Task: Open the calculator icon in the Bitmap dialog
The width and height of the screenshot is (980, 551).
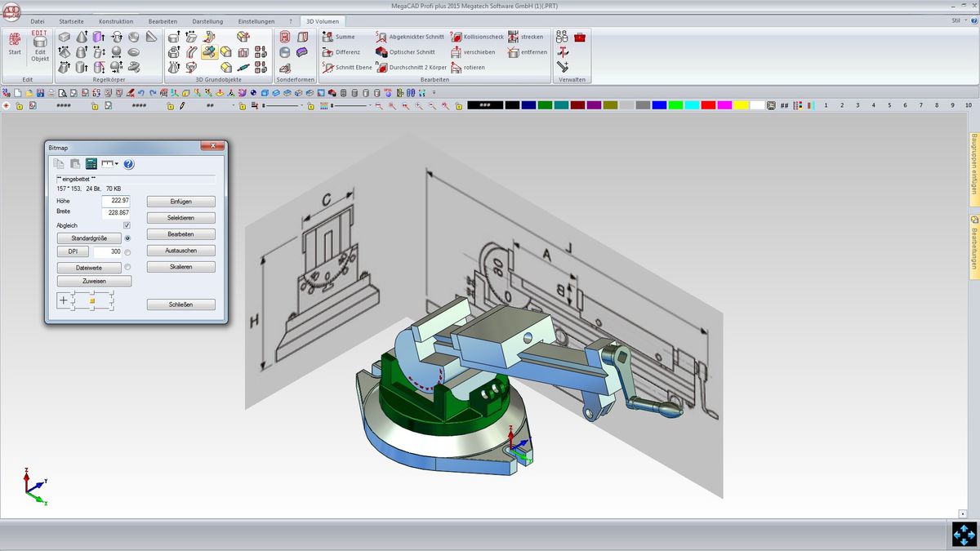Action: 91,164
